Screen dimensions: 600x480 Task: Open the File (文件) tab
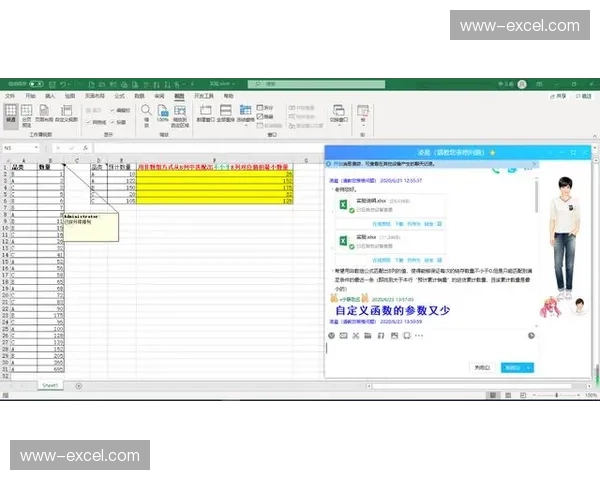point(10,96)
